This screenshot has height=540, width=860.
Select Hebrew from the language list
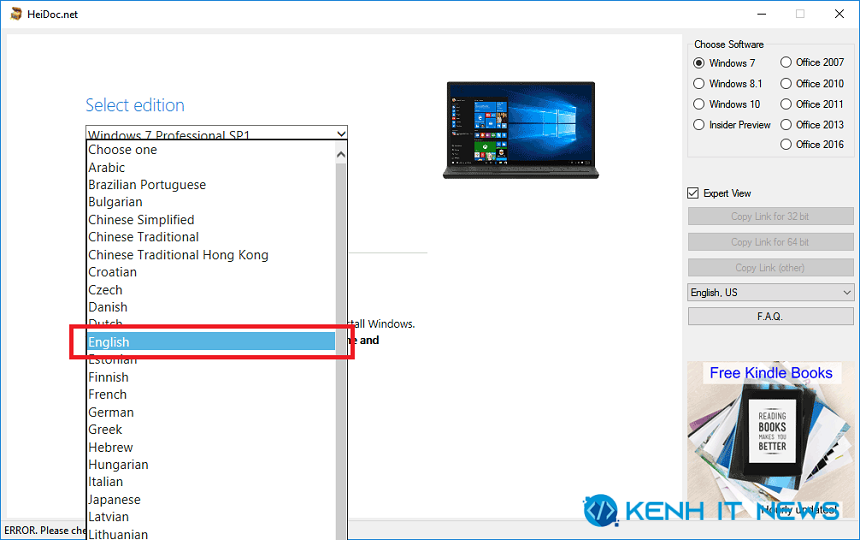pos(211,447)
